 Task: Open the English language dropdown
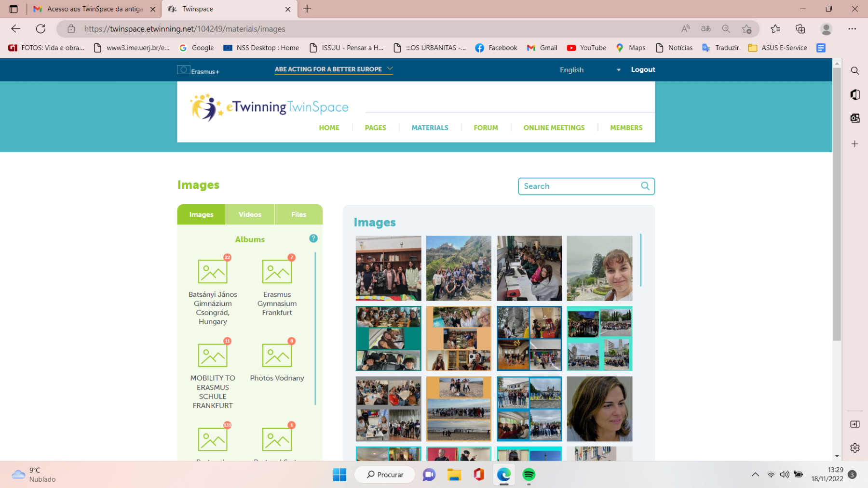(590, 70)
